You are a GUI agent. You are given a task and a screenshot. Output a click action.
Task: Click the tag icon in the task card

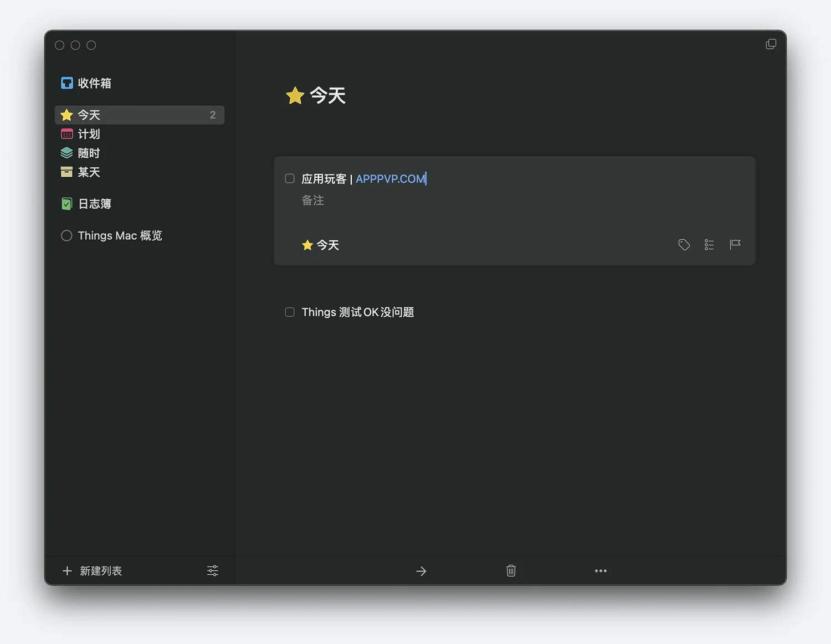click(684, 245)
